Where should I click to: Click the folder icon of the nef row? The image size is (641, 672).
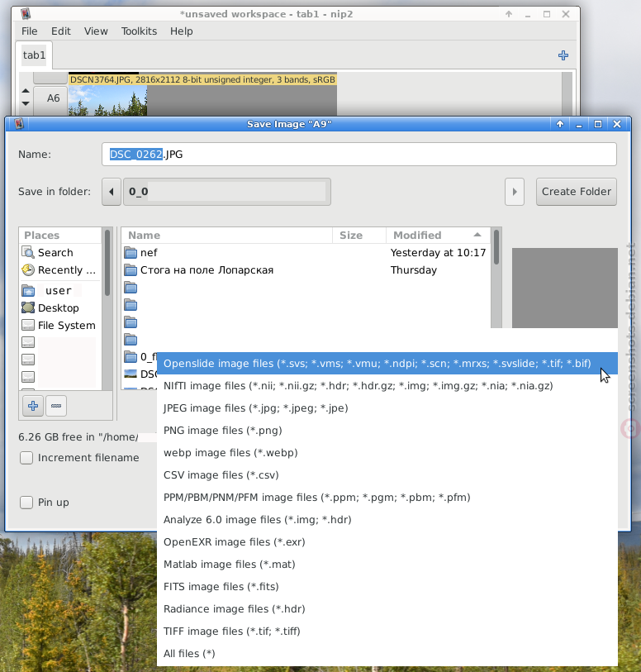[x=131, y=253]
